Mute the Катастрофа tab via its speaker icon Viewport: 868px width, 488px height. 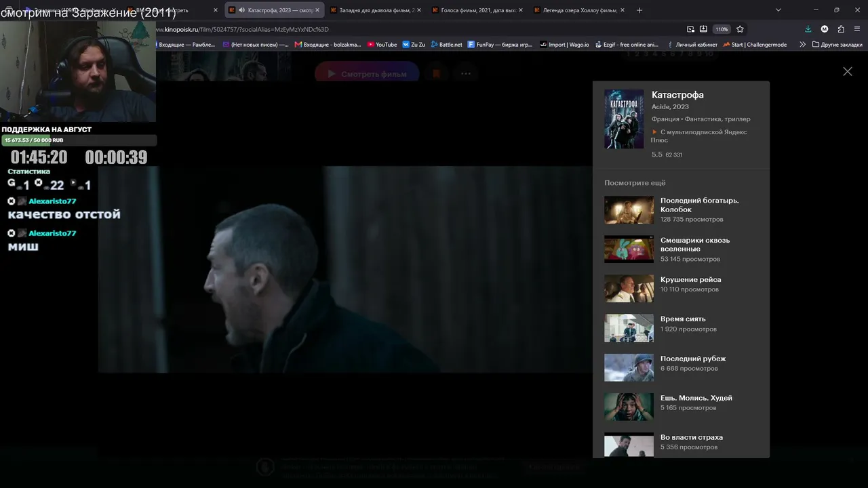242,10
